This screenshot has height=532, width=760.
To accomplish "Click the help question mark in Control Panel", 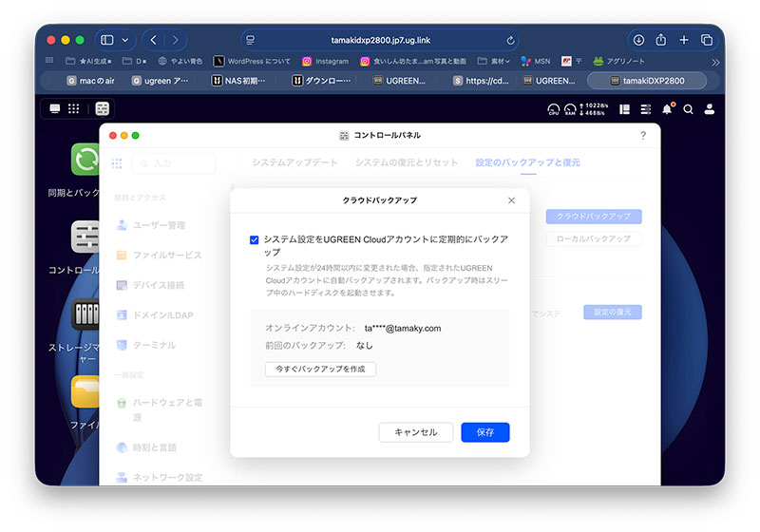I will (x=643, y=136).
